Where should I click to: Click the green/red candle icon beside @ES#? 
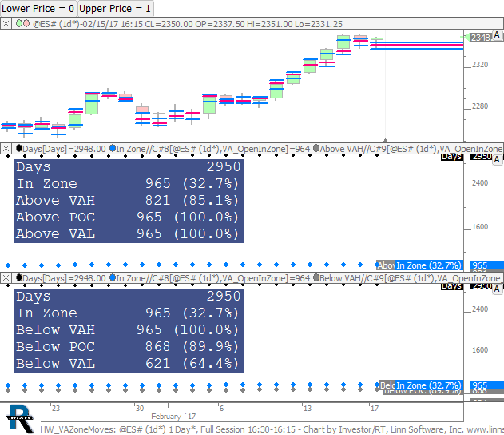tap(22, 23)
